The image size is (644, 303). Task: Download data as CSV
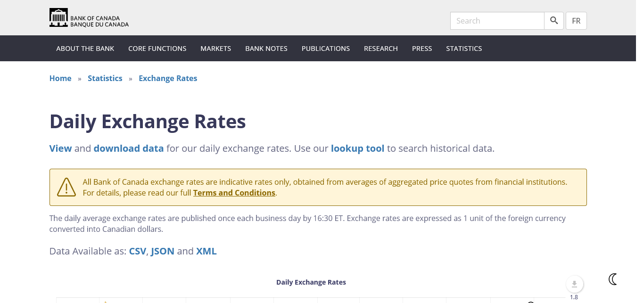click(138, 251)
